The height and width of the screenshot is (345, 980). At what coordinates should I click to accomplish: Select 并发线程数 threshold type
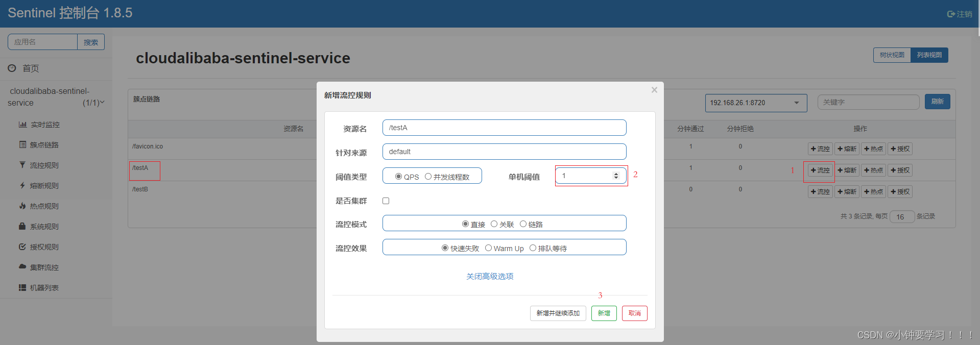coord(428,177)
